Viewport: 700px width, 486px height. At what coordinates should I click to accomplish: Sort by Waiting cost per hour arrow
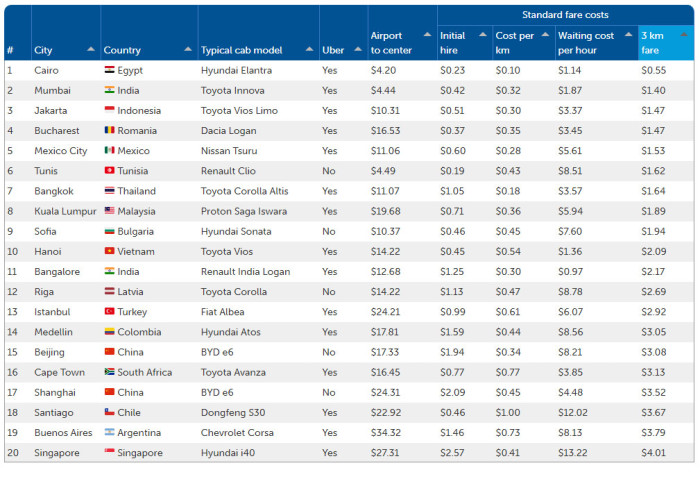coord(629,34)
